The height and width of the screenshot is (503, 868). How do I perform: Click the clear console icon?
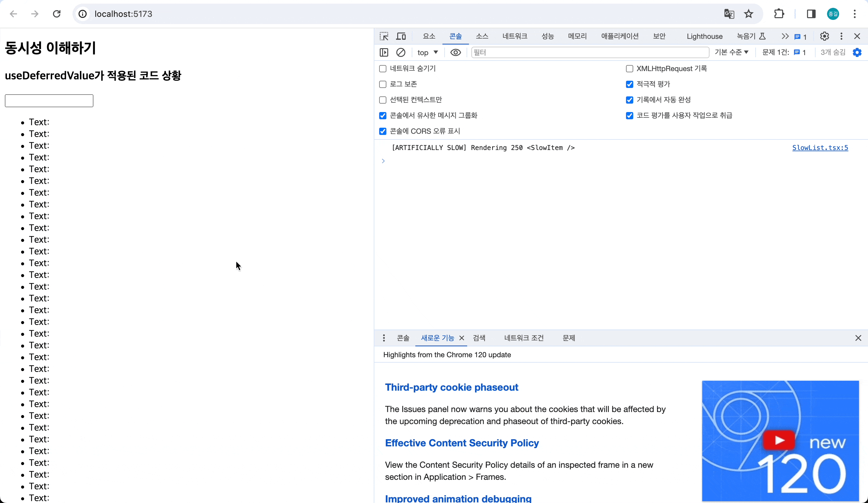point(401,52)
